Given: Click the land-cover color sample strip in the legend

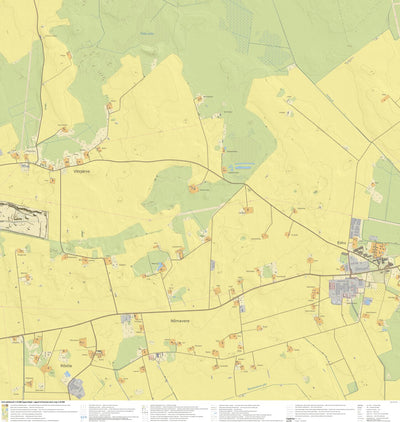Looking at the screenshot, I should click(x=4, y=413).
